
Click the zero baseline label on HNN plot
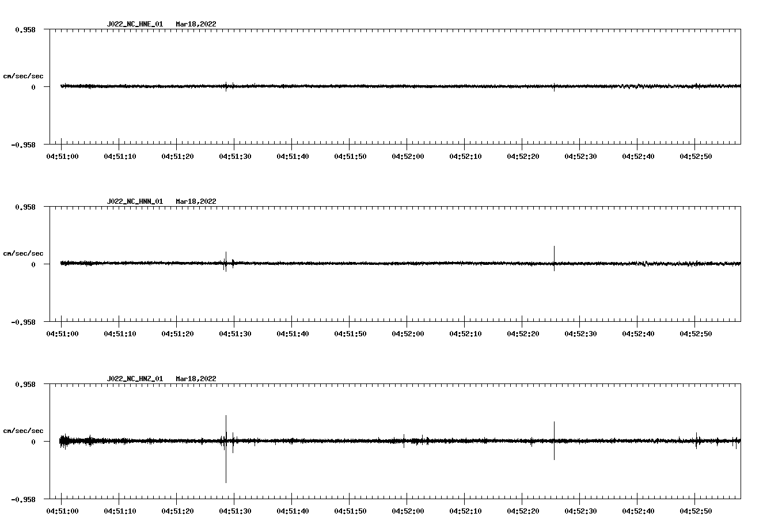33,265
